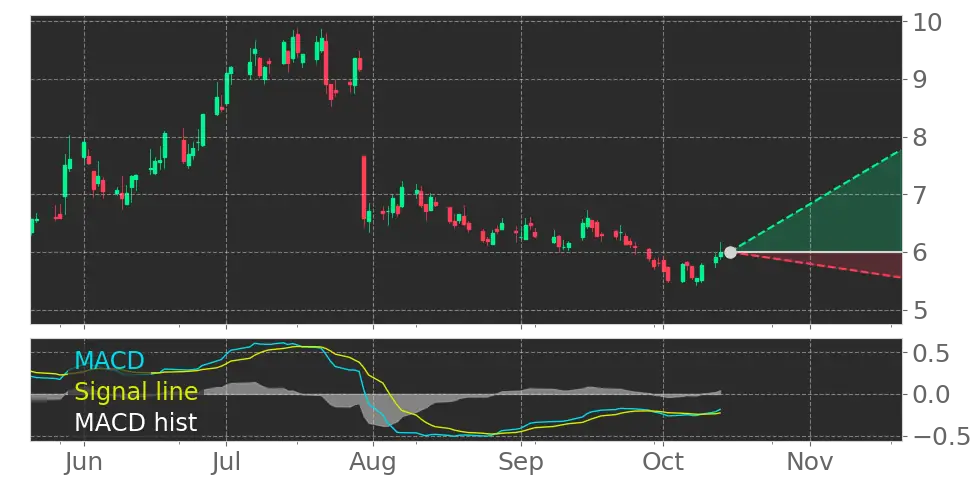
Task: Click the gray current-price marker dot
Action: 730,252
